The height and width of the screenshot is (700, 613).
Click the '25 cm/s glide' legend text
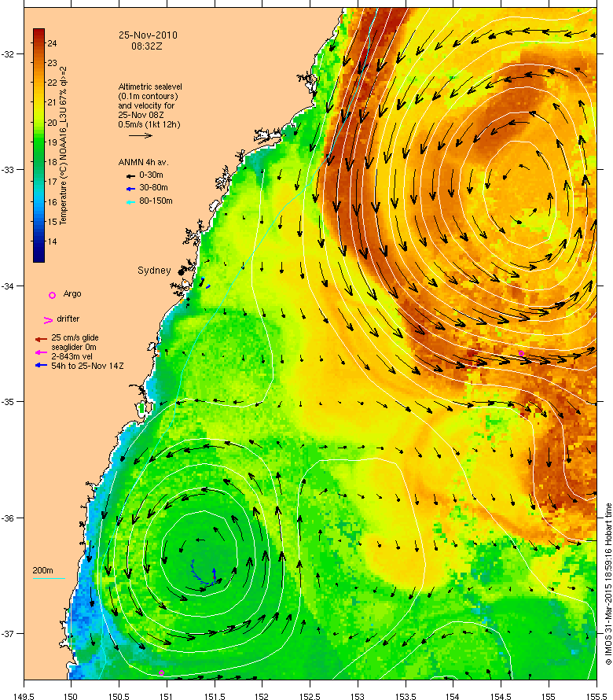[75, 338]
